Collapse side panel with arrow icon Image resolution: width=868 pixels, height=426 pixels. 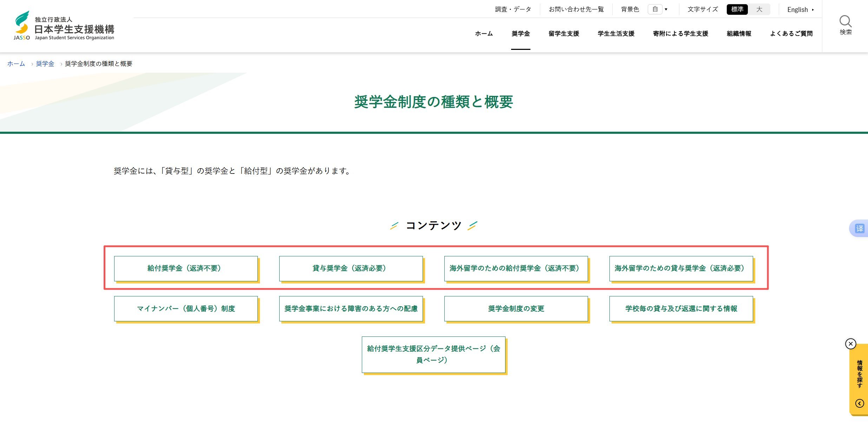(859, 403)
